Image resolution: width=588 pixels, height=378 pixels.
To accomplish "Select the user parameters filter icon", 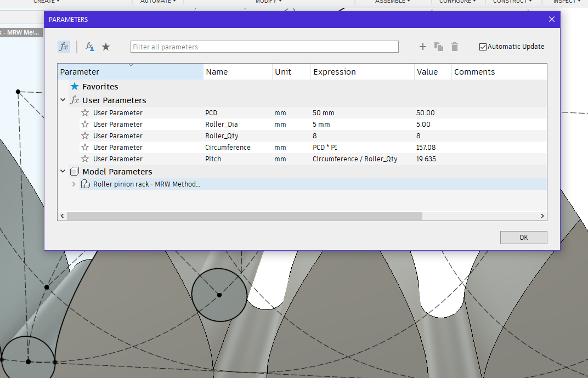I will tap(89, 47).
